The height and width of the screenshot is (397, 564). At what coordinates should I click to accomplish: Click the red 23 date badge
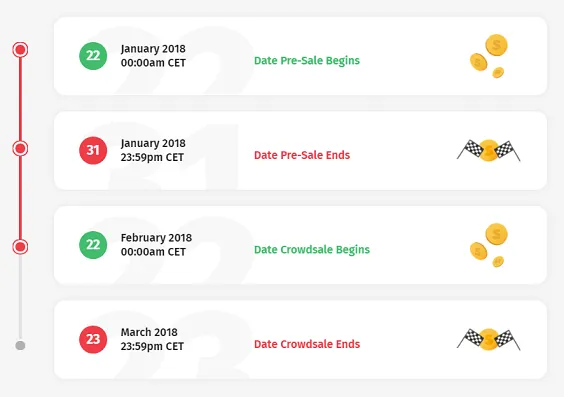pos(93,339)
